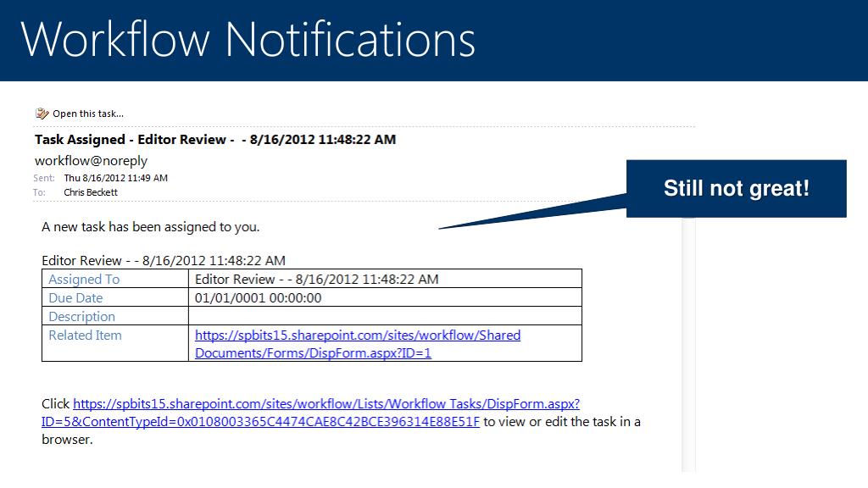The height and width of the screenshot is (488, 868).
Task: Select the Assigned To value 'Editor Review - - 8/16/2012'
Action: pyautogui.click(x=317, y=279)
